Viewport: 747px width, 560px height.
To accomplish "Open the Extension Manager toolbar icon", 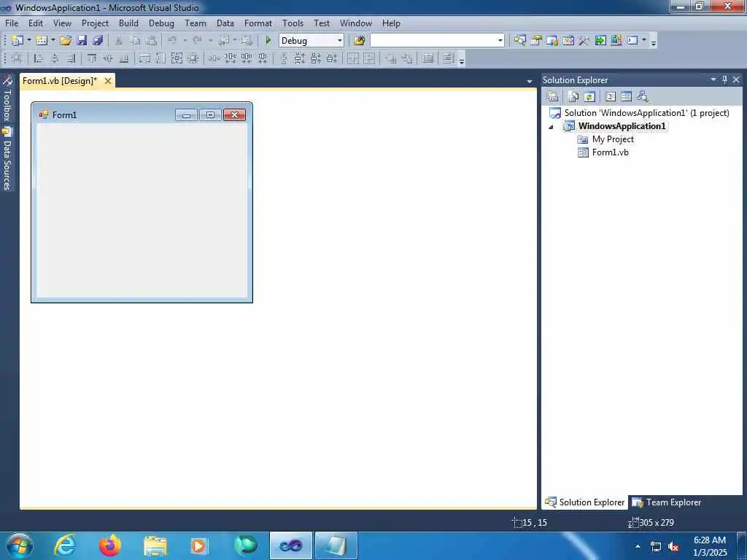I will point(616,41).
